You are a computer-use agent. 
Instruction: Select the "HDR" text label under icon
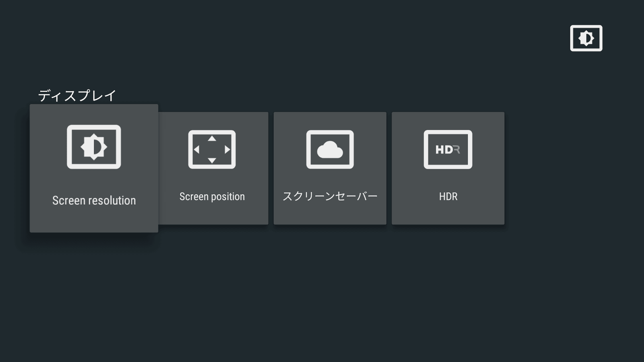448,197
